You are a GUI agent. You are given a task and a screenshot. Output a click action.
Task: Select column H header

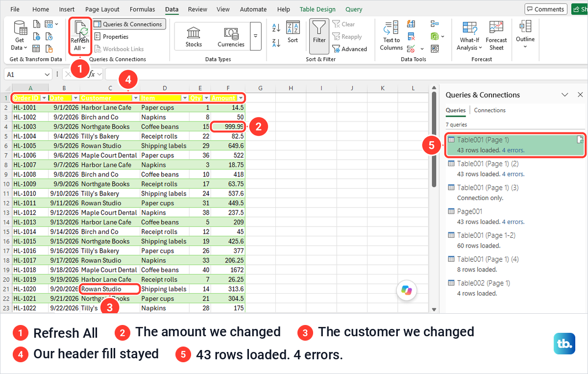291,88
